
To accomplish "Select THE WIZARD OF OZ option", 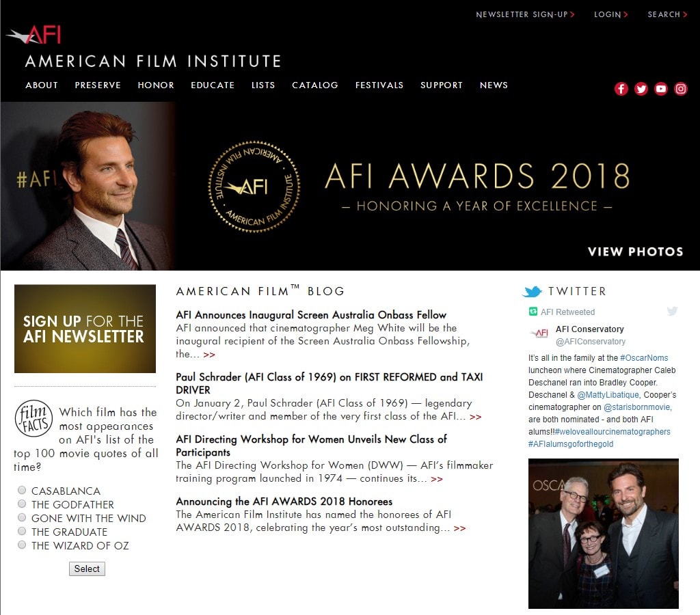I will pos(21,545).
